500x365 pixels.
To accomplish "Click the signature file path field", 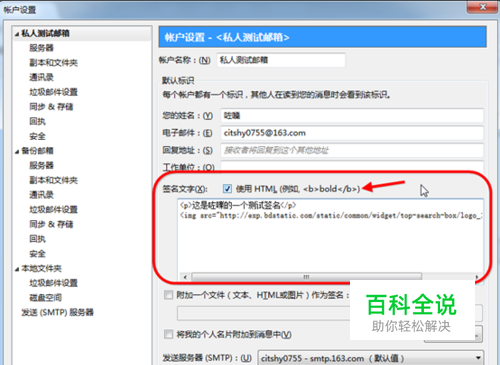I will [x=263, y=314].
